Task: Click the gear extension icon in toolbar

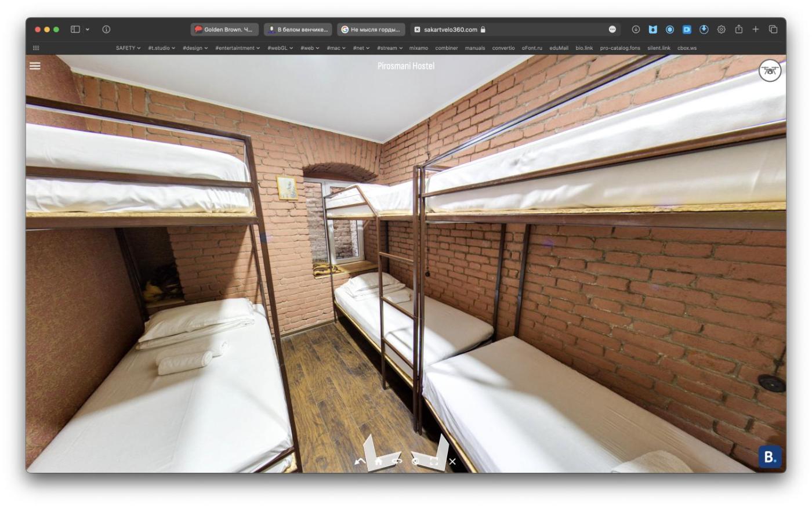Action: point(721,30)
